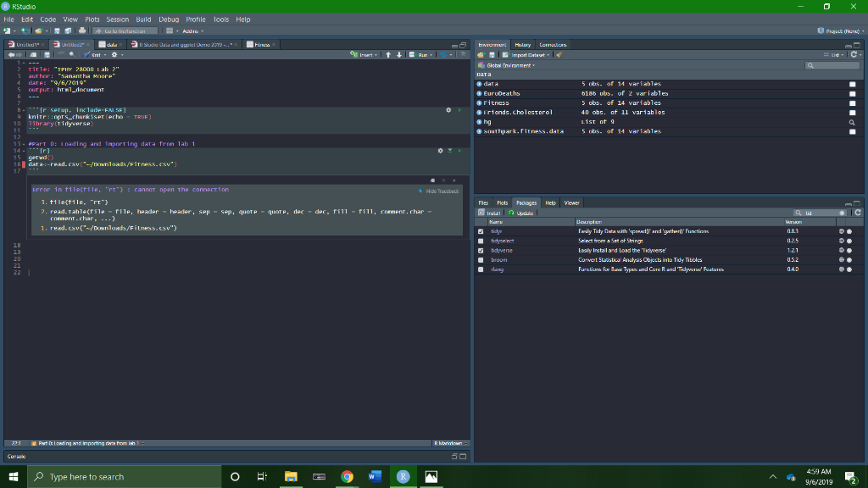Clear workspace objects with the broom icon
This screenshot has height=488, width=868.
(559, 55)
